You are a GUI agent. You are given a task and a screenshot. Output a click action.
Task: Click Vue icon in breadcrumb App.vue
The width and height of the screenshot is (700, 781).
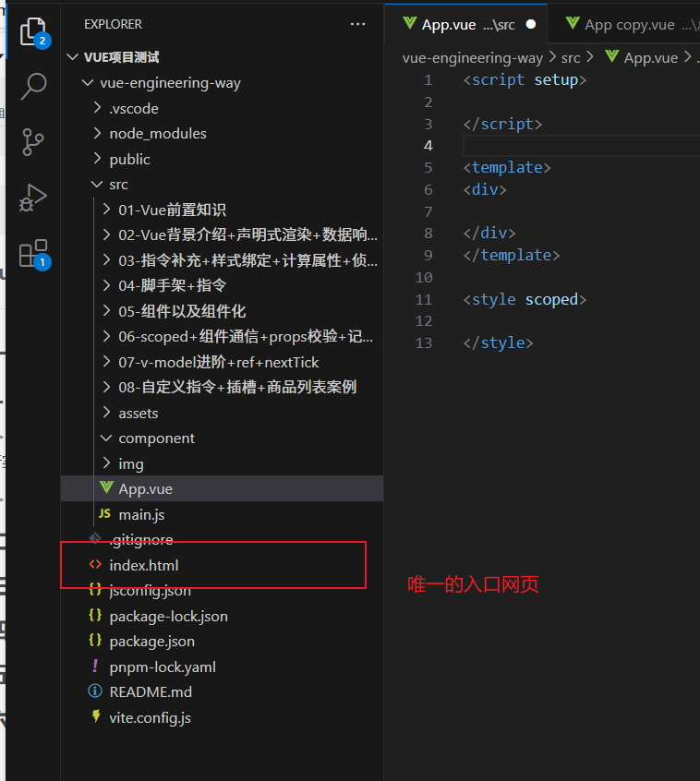click(x=612, y=56)
